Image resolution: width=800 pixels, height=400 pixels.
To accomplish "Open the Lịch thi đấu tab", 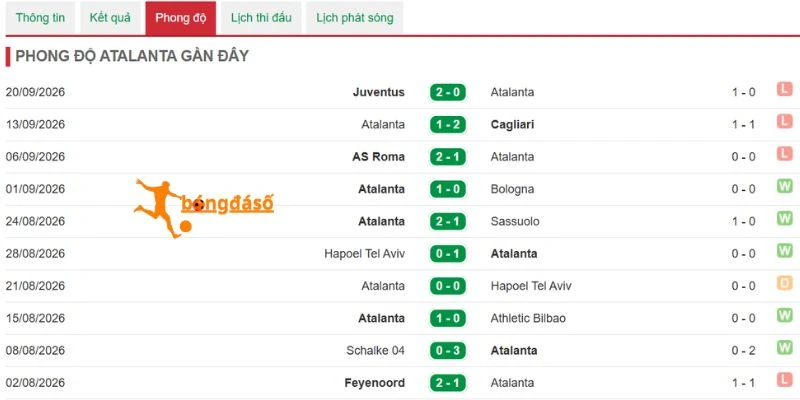I will point(261,18).
